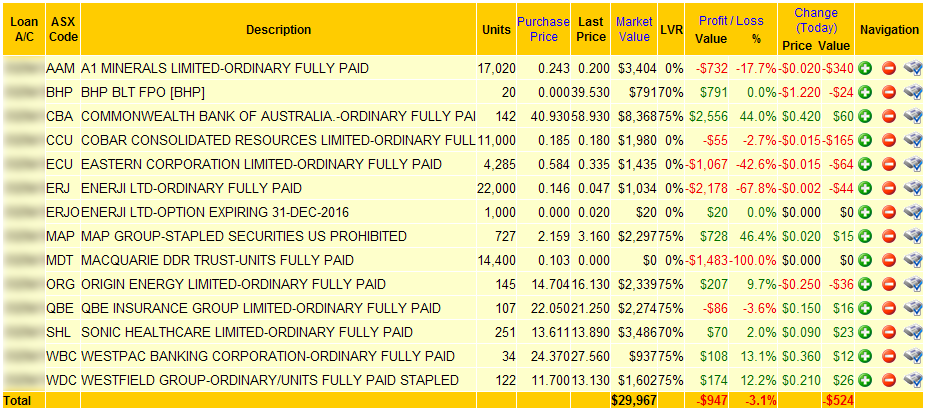Screen dimensions: 927x412
Task: Click the green plus icon for SHL
Action: [x=866, y=332]
